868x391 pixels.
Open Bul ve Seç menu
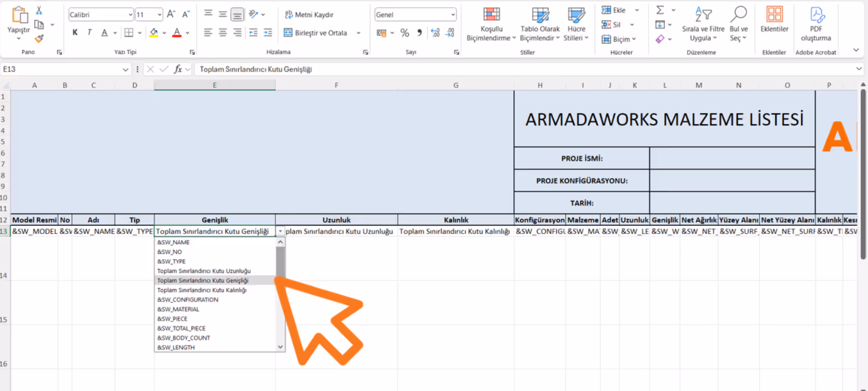pyautogui.click(x=739, y=24)
